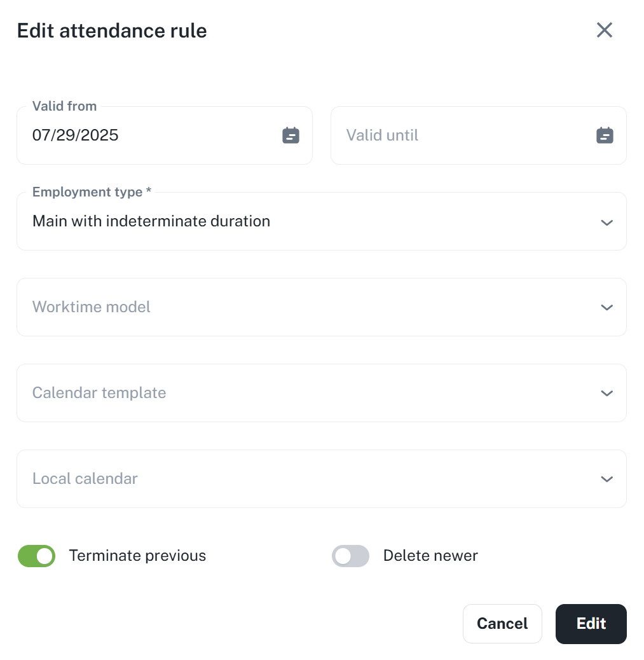Expand the Worktime model dropdown field
The height and width of the screenshot is (660, 644).
(305, 307)
